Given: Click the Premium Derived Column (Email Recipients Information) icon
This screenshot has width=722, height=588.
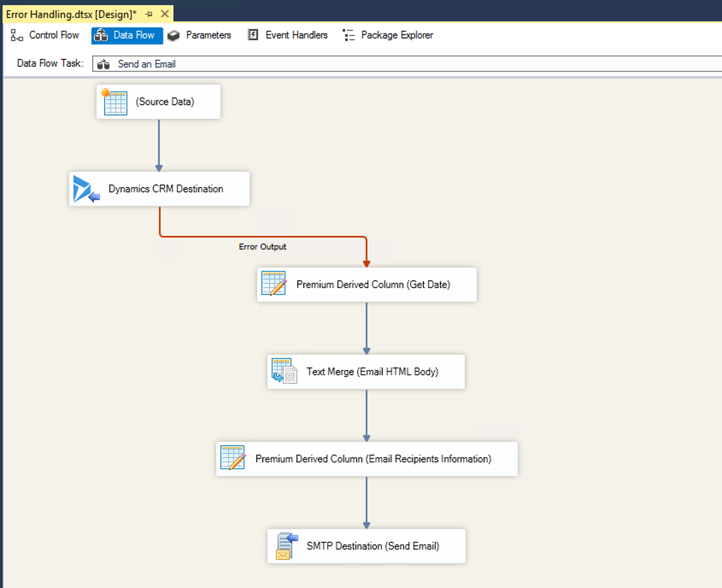Looking at the screenshot, I should pos(233,458).
